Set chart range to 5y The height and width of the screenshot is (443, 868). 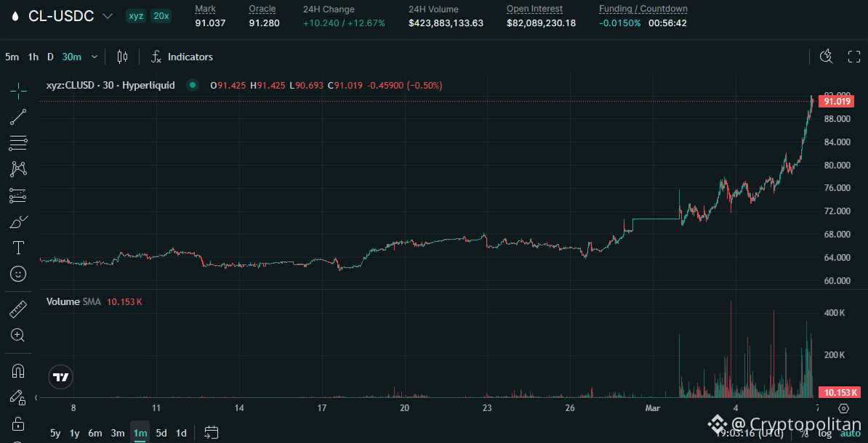pyautogui.click(x=55, y=432)
